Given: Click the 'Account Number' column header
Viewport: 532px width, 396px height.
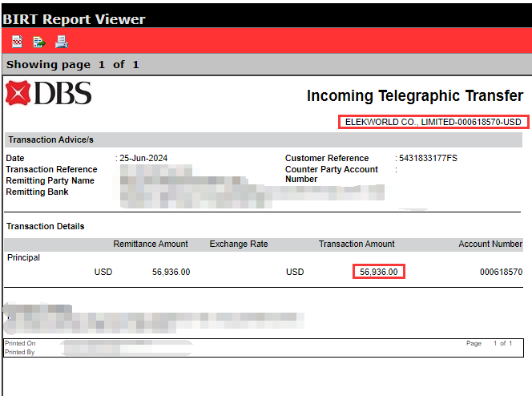Looking at the screenshot, I should (x=490, y=244).
